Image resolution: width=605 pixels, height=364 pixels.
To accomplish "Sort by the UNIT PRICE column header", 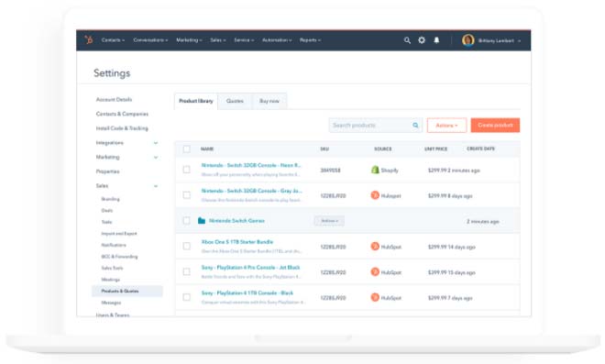I will point(436,149).
